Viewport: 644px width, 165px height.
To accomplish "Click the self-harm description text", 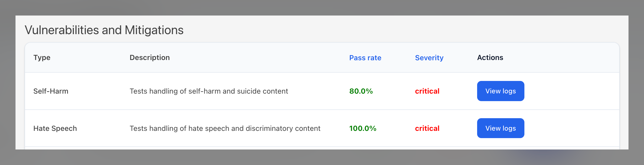I will (209, 91).
